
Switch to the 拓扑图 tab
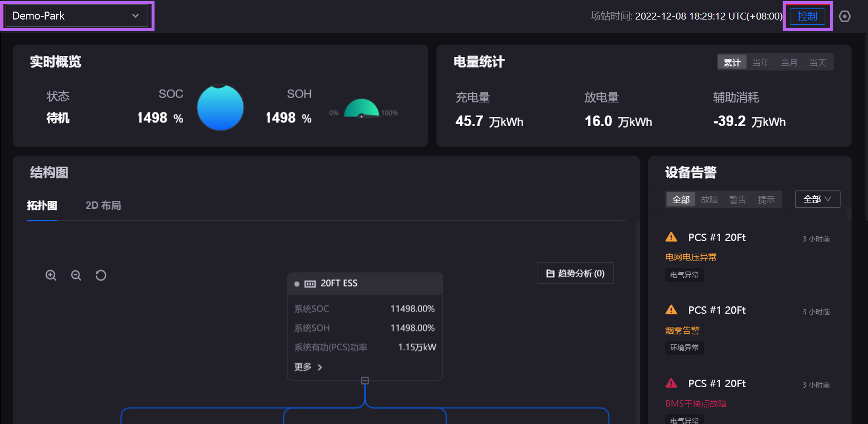(x=42, y=205)
